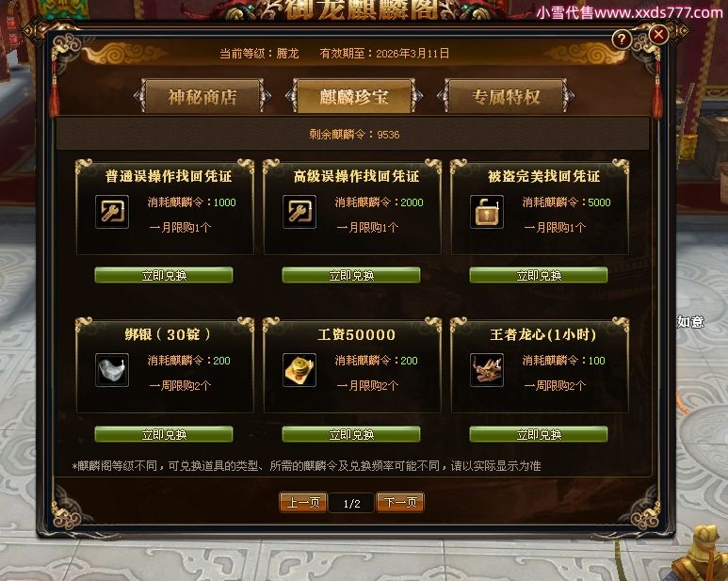This screenshot has height=581, width=728.
Task: Redeem 绑银 30锭 with 立即兑换
Action: [164, 434]
